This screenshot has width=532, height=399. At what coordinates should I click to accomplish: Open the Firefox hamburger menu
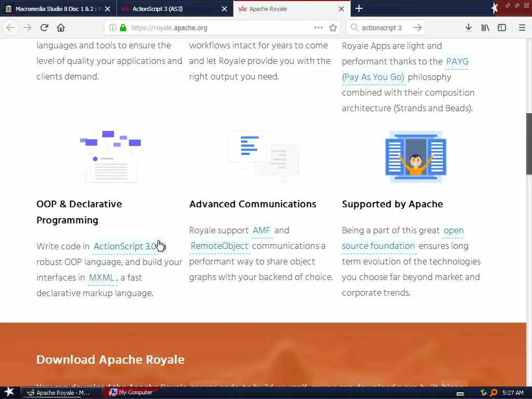[522, 28]
